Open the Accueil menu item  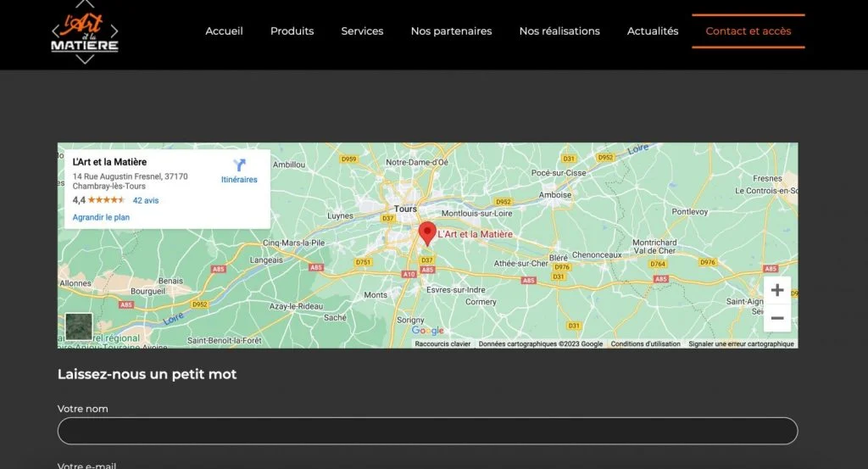[x=224, y=31]
